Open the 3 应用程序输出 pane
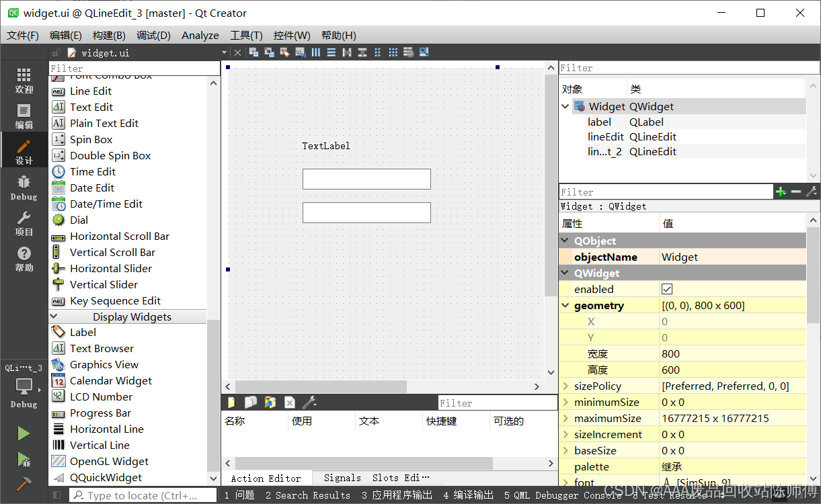This screenshot has width=821, height=504. tap(397, 495)
